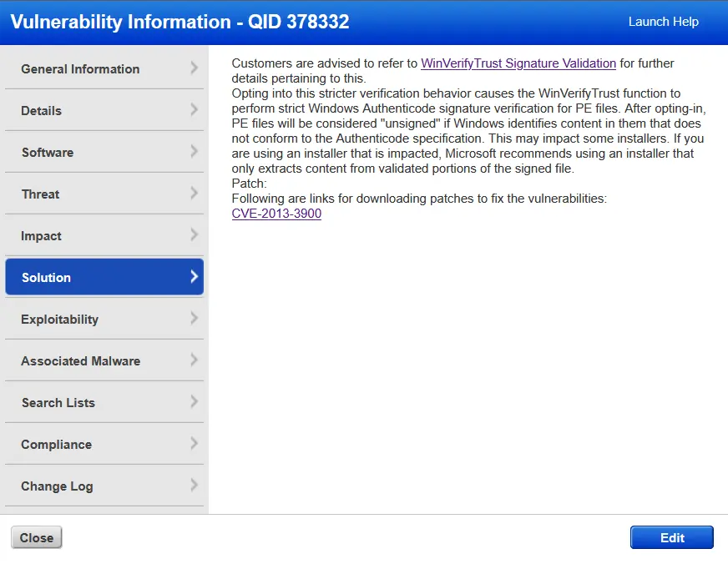Click the Vulnerability Information QID 378332 title

coord(179,22)
